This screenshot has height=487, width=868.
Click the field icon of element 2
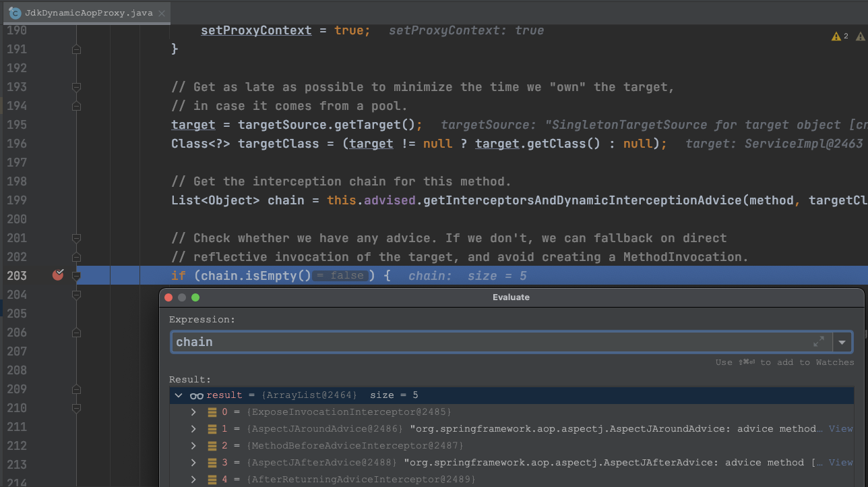tap(212, 446)
